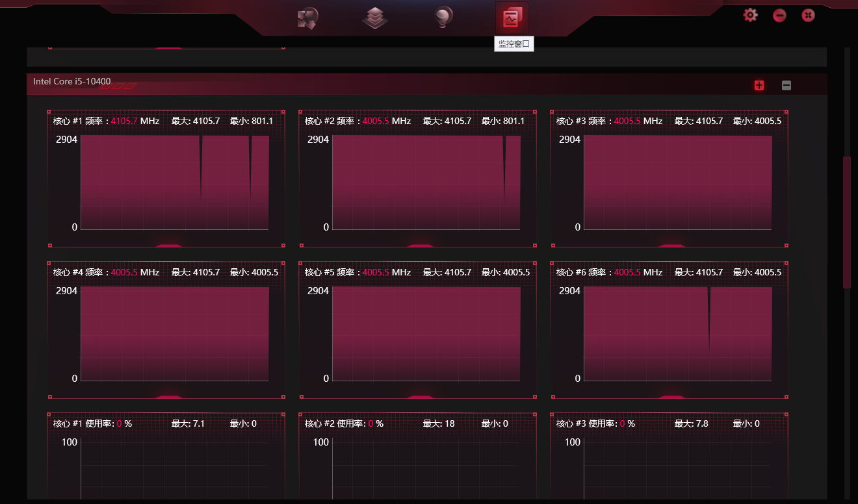Click the 核心 #5 频率 title label

pyautogui.click(x=331, y=272)
